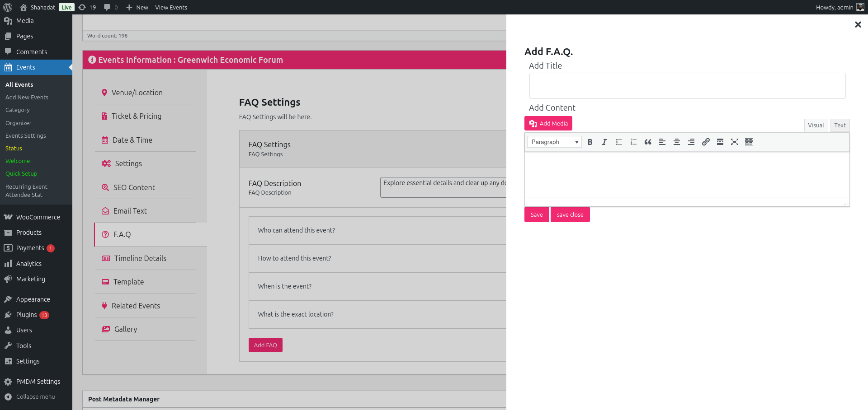Open updates icon showing 19
868x410 pixels.
point(87,7)
